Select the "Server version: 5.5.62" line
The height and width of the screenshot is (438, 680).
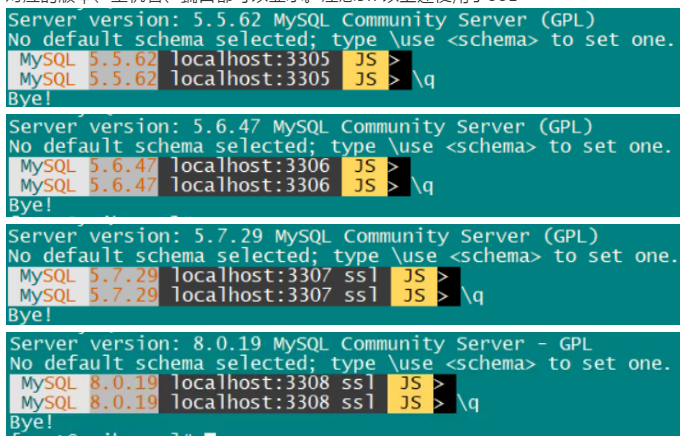click(x=301, y=20)
